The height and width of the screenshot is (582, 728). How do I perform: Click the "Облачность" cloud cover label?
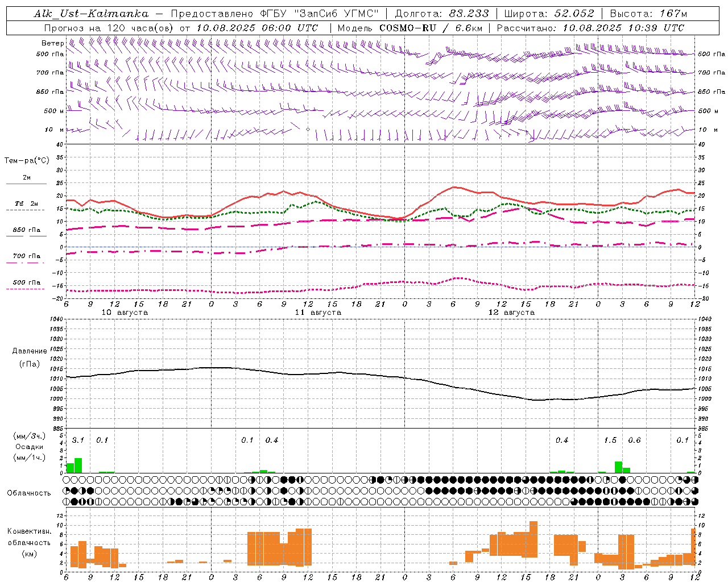pos(29,493)
